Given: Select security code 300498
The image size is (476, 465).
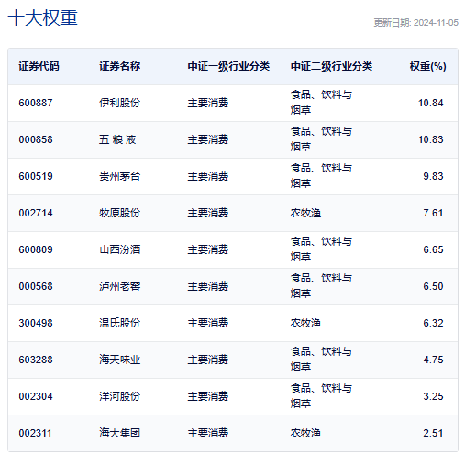Looking at the screenshot, I should [36, 323].
